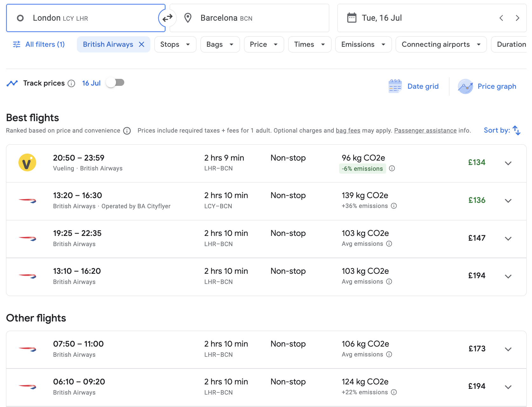Click the Vueling airline logo

coord(27,162)
